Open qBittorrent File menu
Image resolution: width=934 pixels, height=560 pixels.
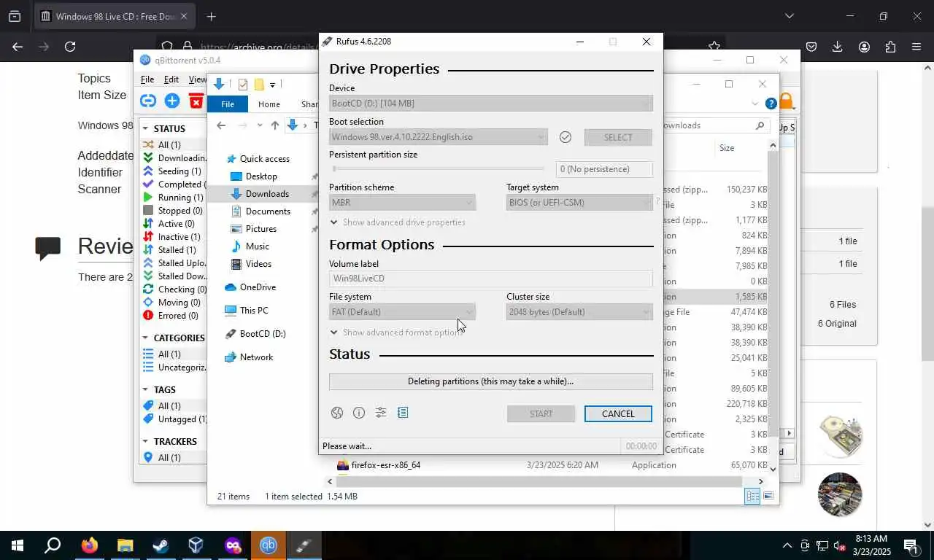point(147,79)
